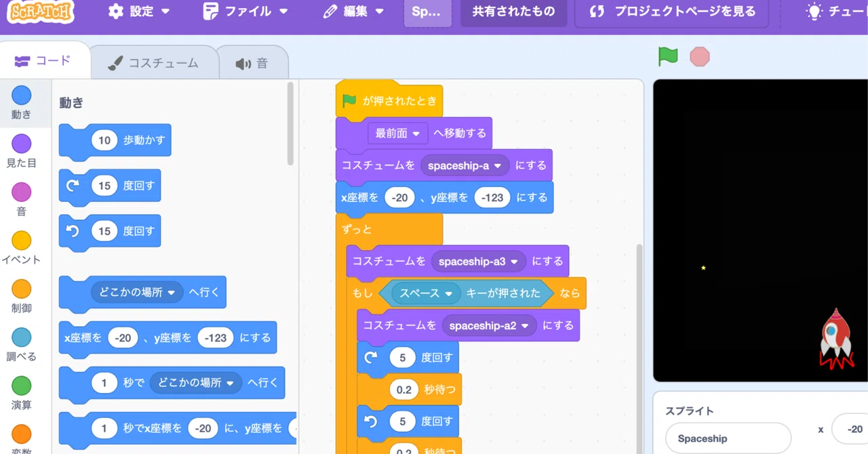Switch to the コスチューム tab
The width and height of the screenshot is (868, 454).
pyautogui.click(x=154, y=63)
